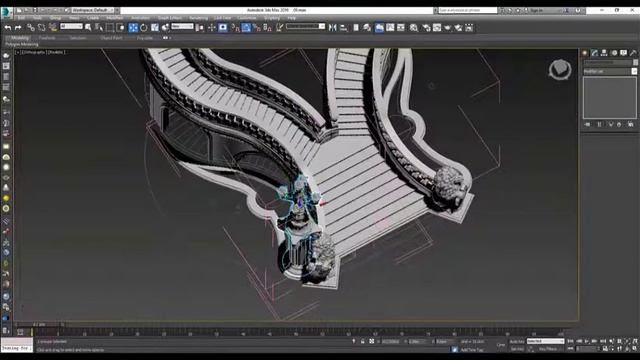The height and width of the screenshot is (360, 640).
Task: Toggle the Scene Explorer icon
Action: coord(356,27)
